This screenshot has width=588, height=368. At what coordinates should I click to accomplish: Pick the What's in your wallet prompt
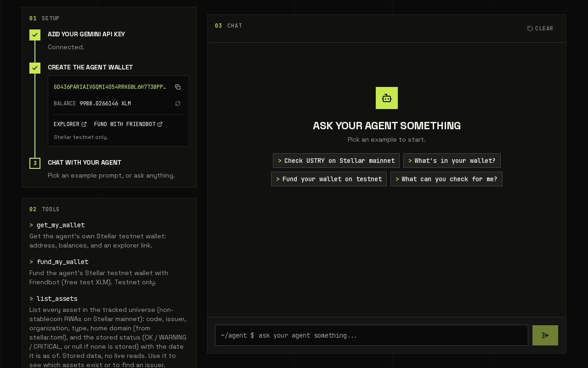(x=452, y=161)
